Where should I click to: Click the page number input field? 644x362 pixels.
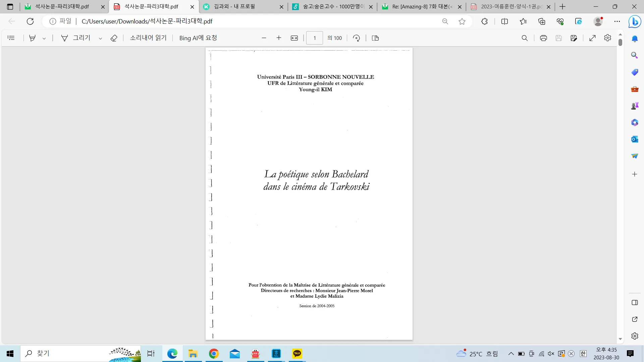[315, 38]
